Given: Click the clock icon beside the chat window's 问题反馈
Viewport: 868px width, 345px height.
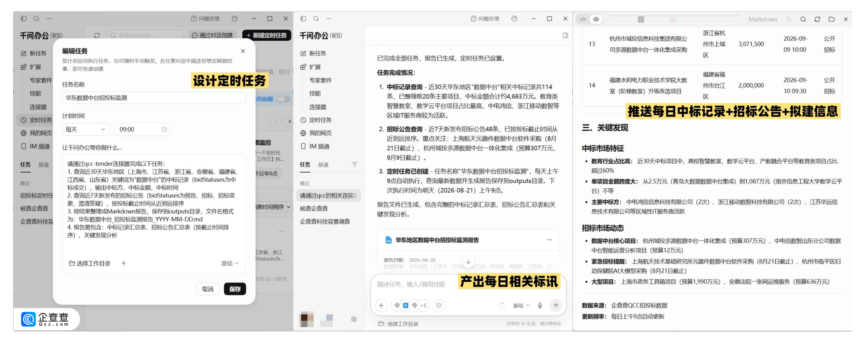Looking at the screenshot, I should coord(514,19).
